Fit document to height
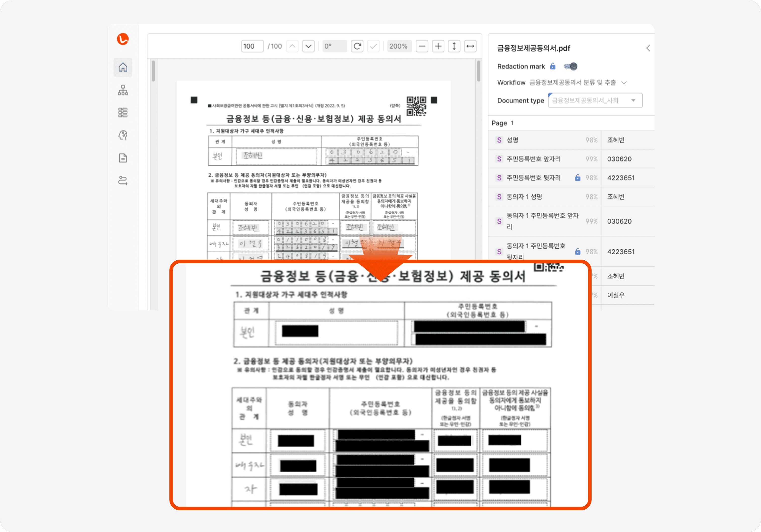Image resolution: width=761 pixels, height=532 pixels. (454, 46)
